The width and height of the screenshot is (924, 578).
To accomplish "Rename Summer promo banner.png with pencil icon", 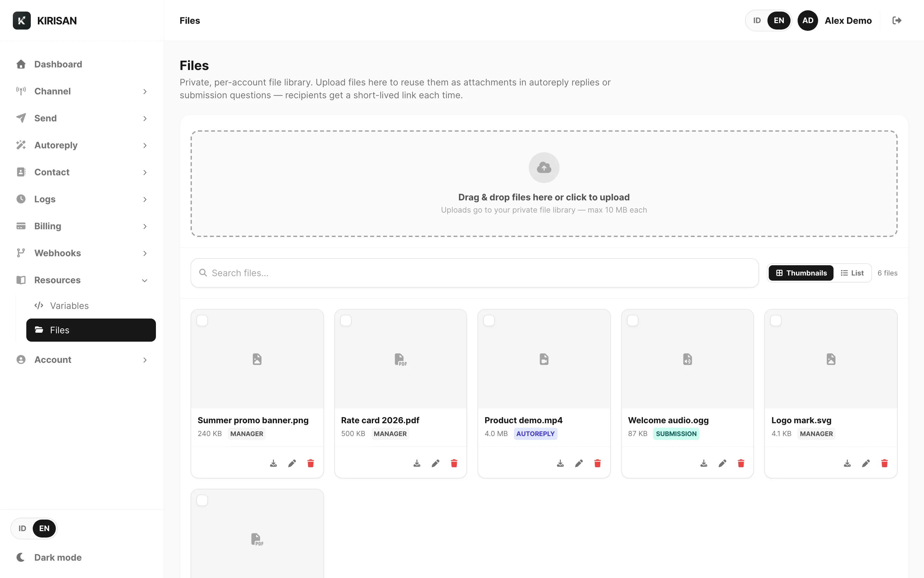I will click(x=292, y=463).
